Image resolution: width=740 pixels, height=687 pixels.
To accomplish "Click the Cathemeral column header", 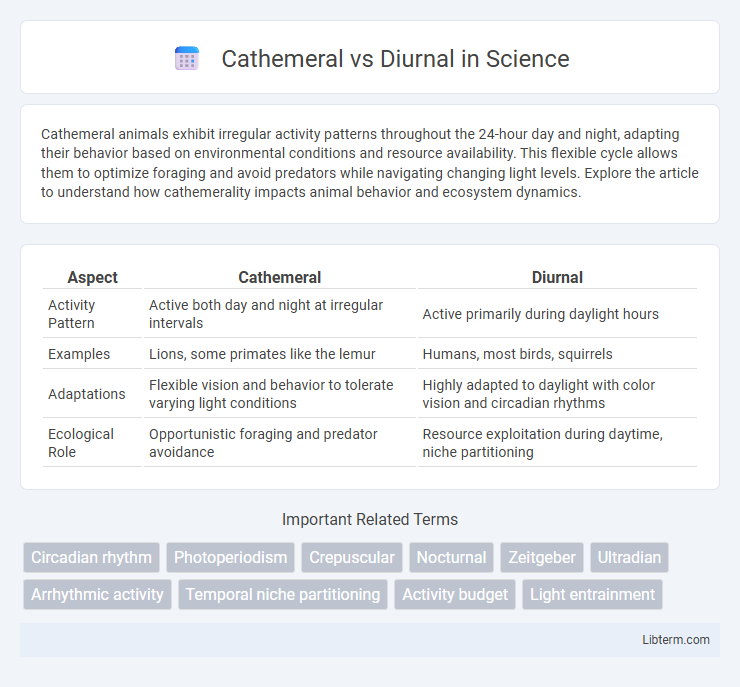I will pyautogui.click(x=279, y=277).
